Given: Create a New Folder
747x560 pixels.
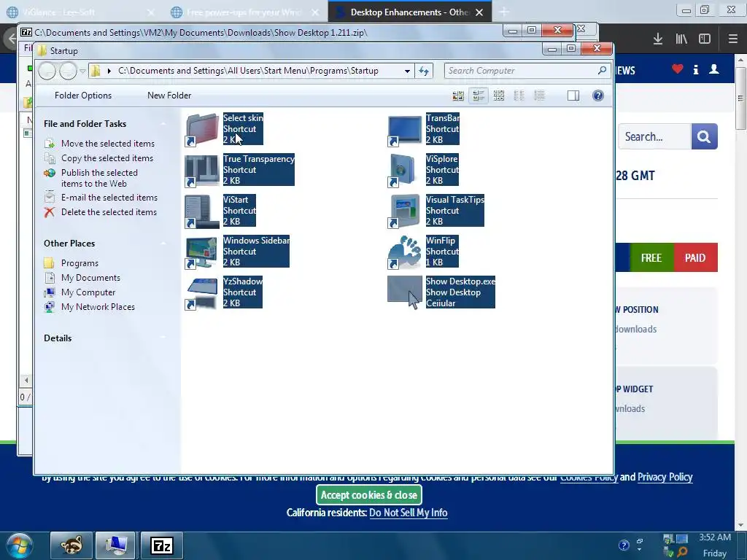Looking at the screenshot, I should 169,96.
